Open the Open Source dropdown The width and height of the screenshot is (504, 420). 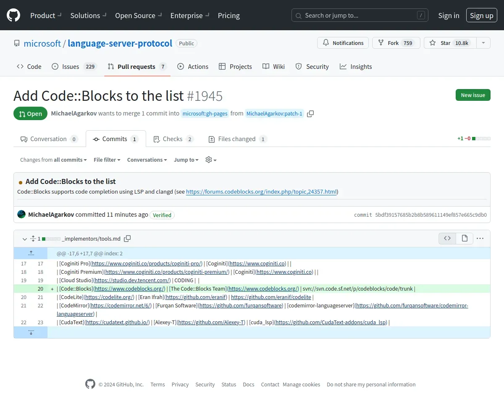(x=139, y=16)
